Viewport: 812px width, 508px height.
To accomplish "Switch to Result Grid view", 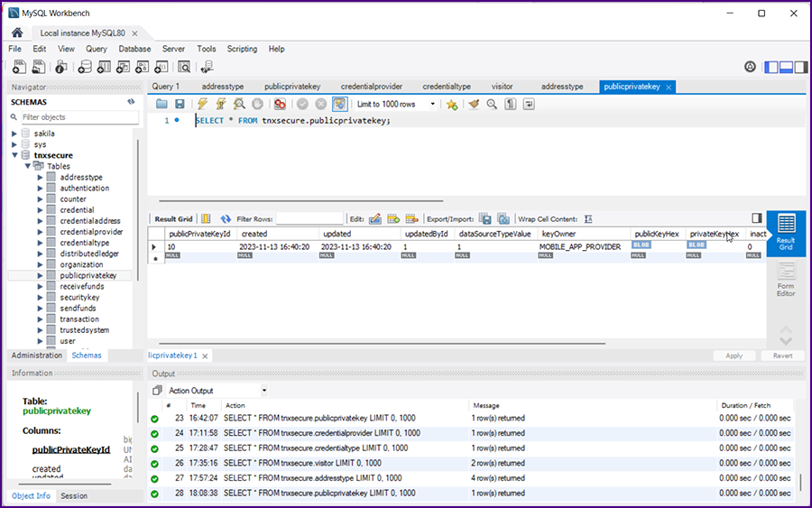I will click(786, 233).
